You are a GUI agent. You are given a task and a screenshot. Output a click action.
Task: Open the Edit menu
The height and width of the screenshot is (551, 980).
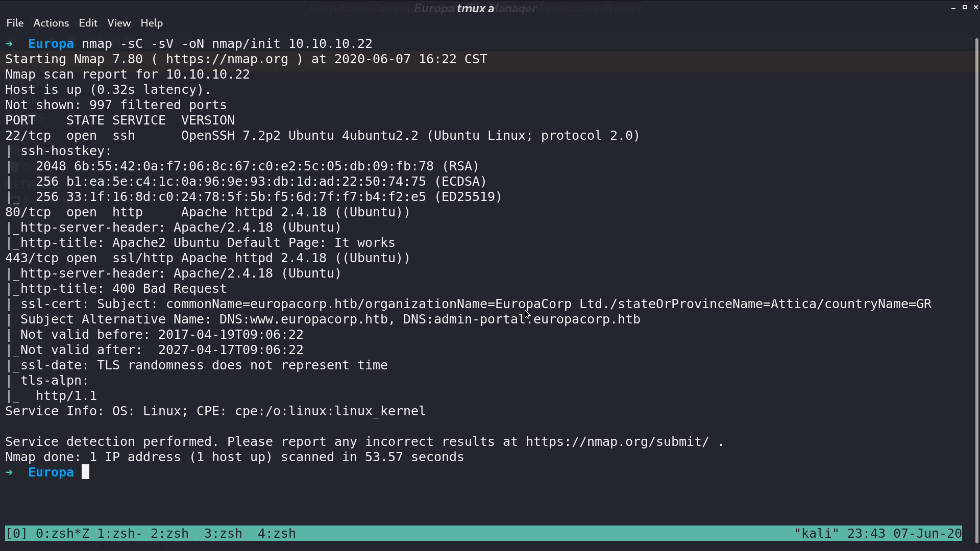pyautogui.click(x=88, y=23)
